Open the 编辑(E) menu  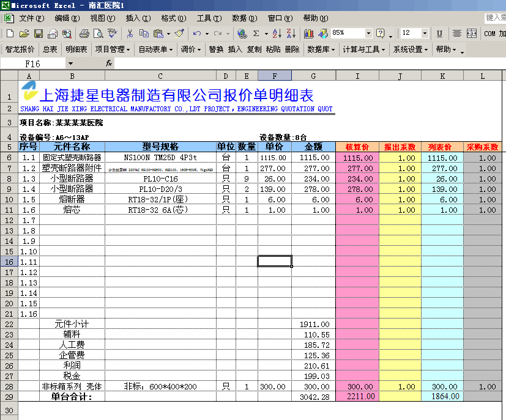[x=67, y=18]
